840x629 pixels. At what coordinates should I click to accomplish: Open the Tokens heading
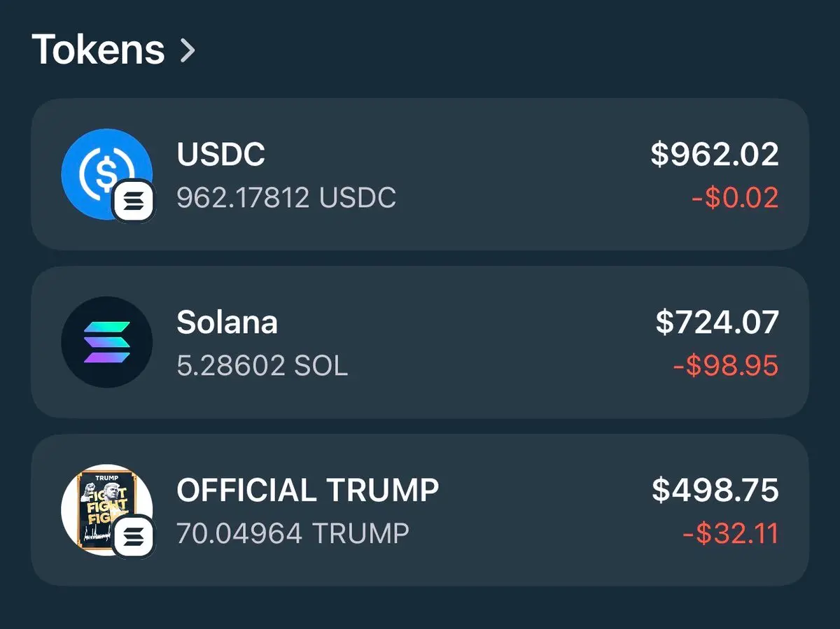pos(98,50)
